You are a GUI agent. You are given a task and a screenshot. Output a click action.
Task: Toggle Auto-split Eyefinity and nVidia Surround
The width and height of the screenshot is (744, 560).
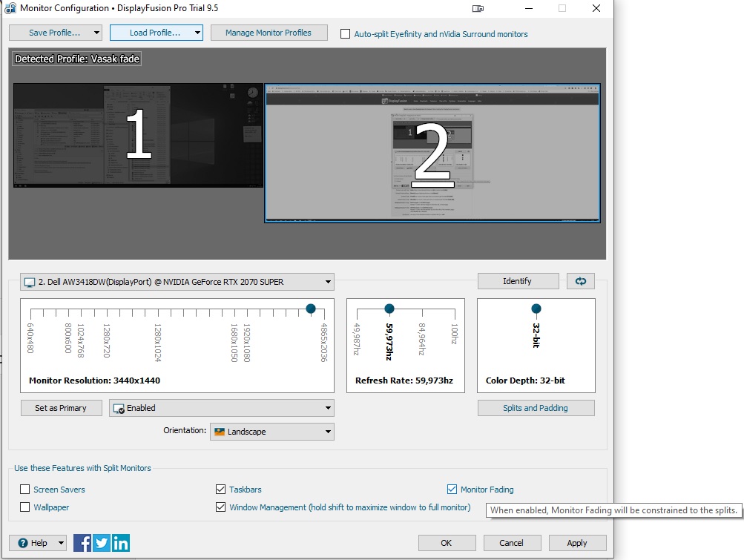point(345,34)
